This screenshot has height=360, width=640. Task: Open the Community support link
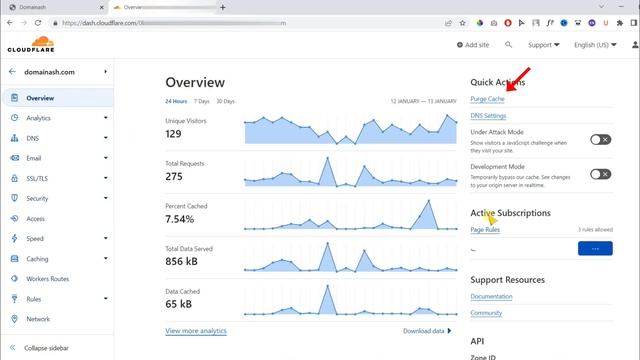click(x=486, y=313)
